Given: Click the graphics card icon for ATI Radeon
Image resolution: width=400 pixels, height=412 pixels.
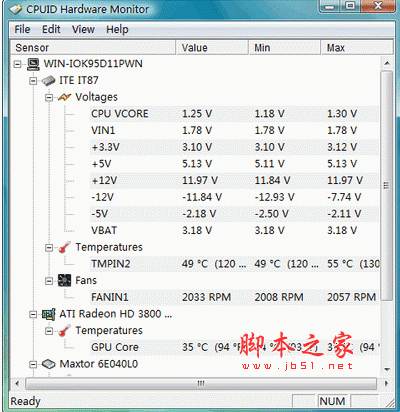Looking at the screenshot, I should [49, 314].
